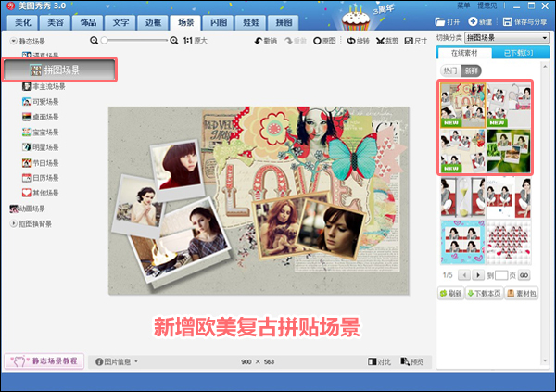Zoom out with the minus magnifier icon
Viewport: 556px width, 392px height.
[x=94, y=41]
